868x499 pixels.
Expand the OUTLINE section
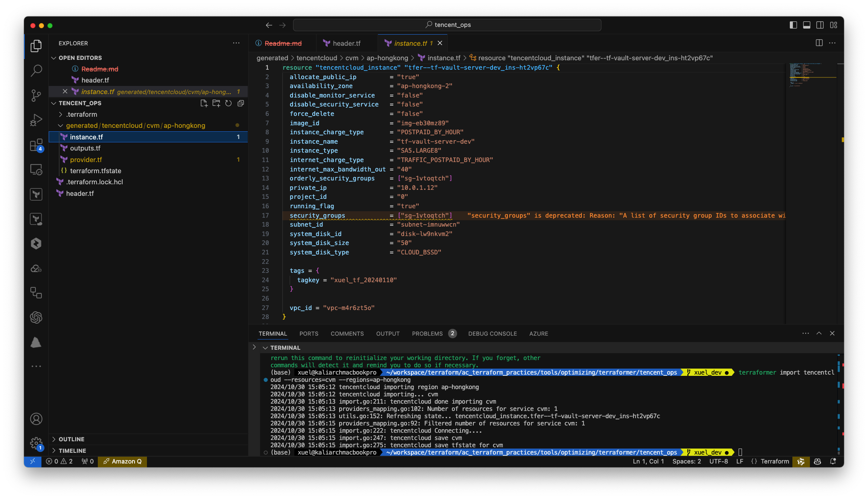[x=71, y=439]
